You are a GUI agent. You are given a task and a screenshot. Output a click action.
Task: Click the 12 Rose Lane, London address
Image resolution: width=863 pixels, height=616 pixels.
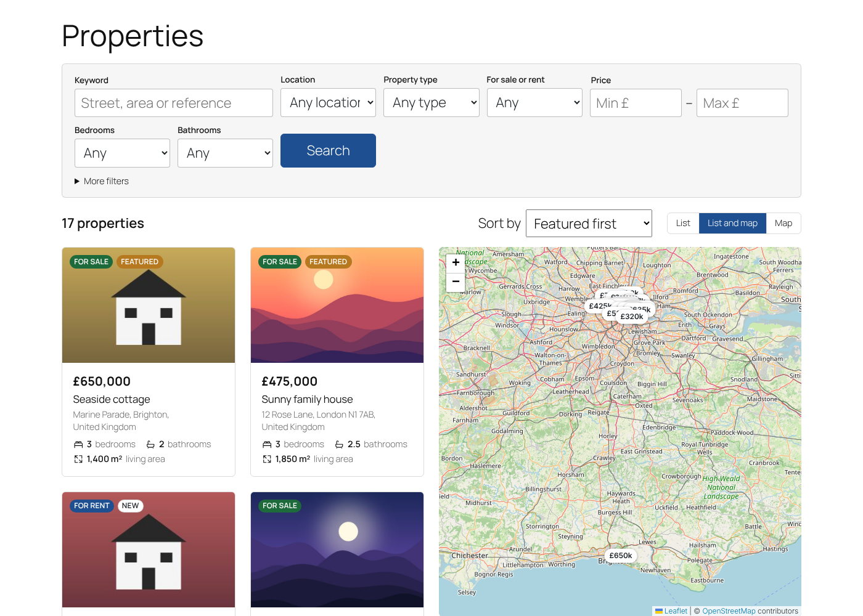(x=318, y=421)
